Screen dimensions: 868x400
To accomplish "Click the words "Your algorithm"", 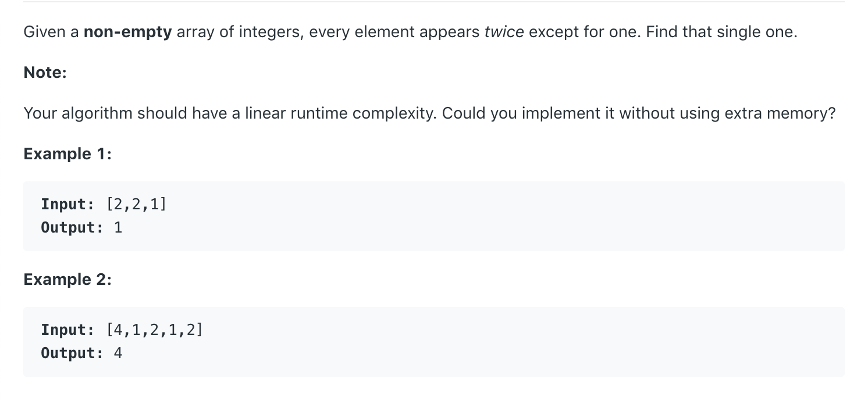I will [x=78, y=113].
